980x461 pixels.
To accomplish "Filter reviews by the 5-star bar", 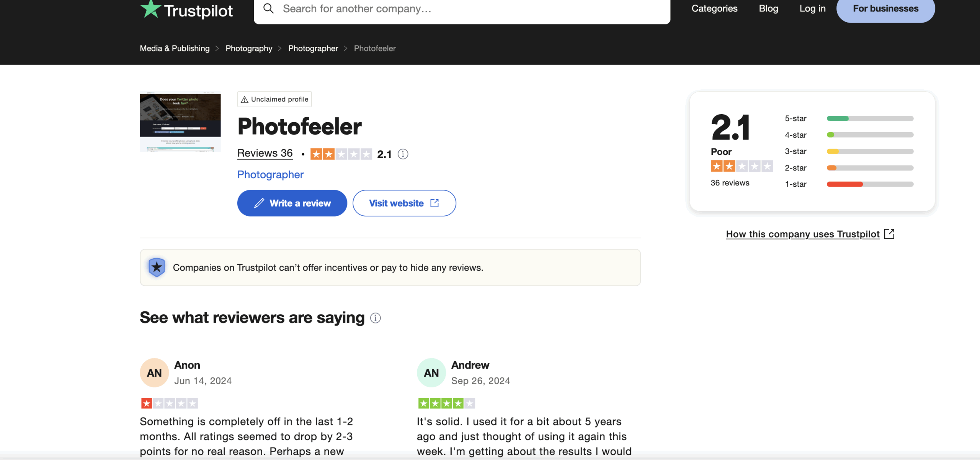I will [870, 118].
